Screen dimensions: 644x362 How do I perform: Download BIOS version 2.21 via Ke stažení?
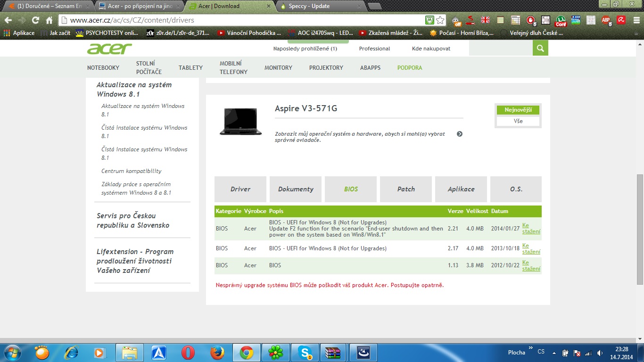point(531,229)
